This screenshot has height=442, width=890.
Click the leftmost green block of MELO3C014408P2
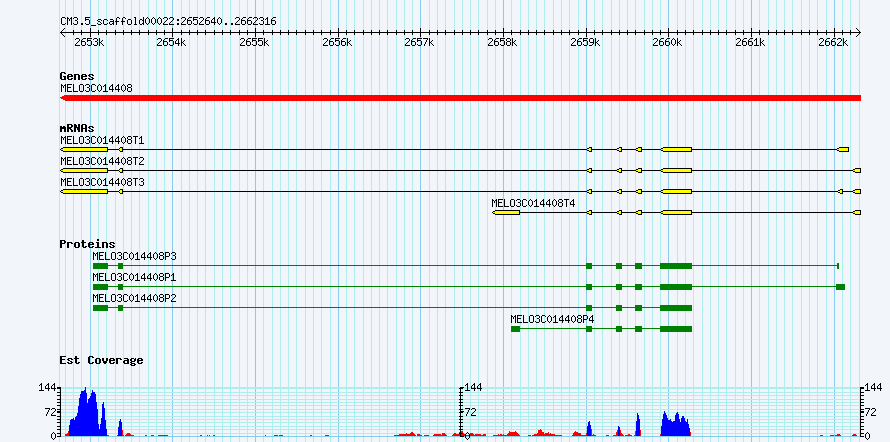pos(100,308)
